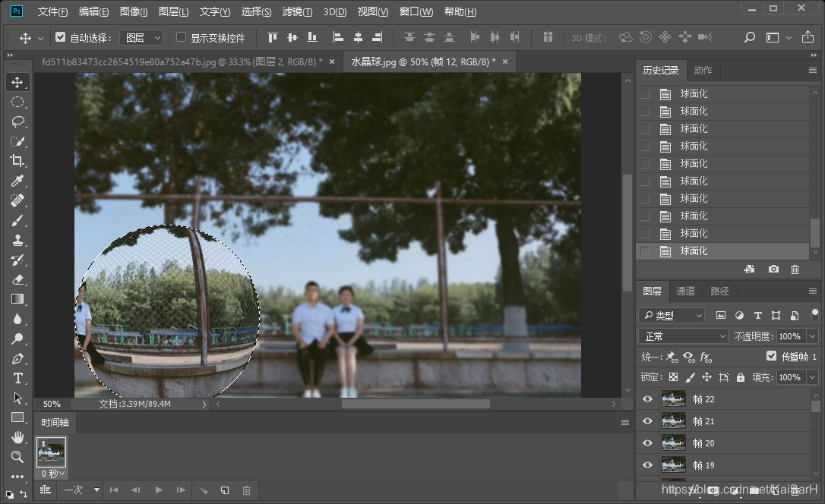Toggle the 传播帧 1 checkbox
Viewport: 825px width, 504px height.
pyautogui.click(x=771, y=356)
